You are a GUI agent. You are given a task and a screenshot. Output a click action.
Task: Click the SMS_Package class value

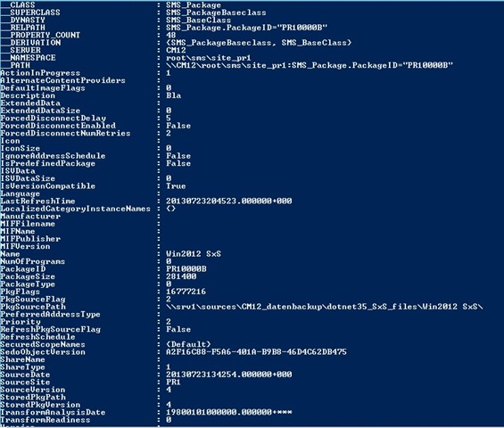[x=194, y=4]
